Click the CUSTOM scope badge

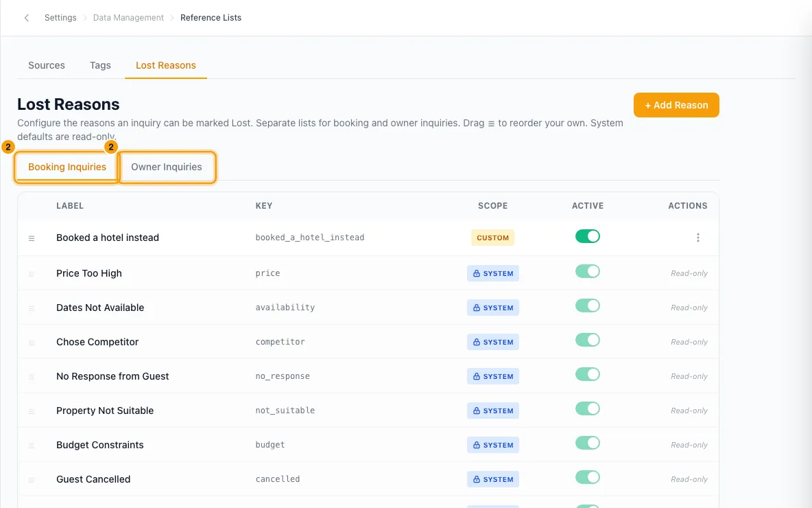coord(492,238)
